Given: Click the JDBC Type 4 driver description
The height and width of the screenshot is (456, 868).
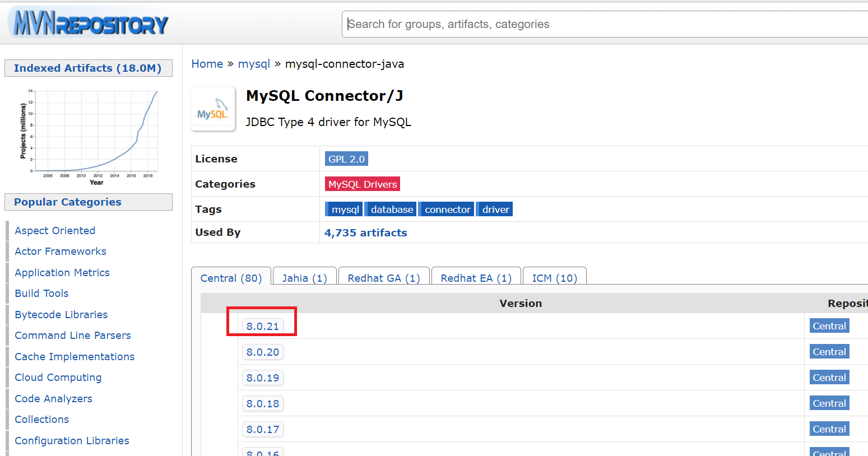Looking at the screenshot, I should [328, 122].
